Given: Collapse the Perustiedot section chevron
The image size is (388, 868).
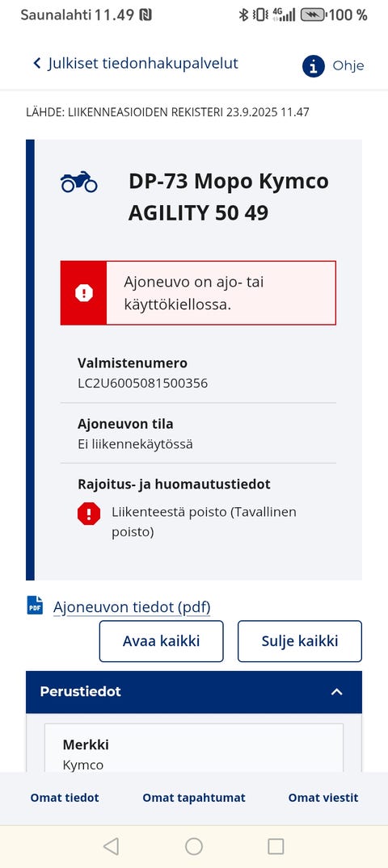Looking at the screenshot, I should [336, 692].
